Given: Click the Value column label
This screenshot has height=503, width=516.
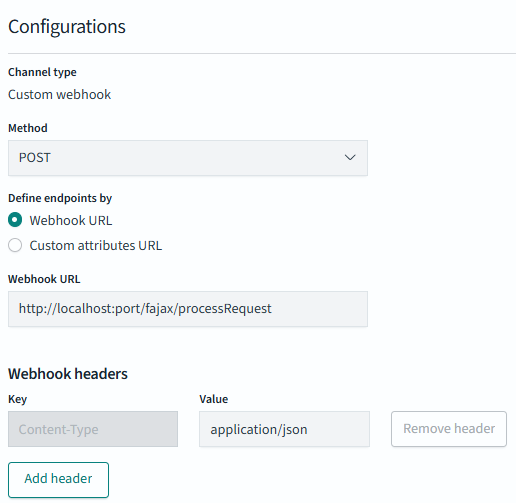Looking at the screenshot, I should 214,399.
